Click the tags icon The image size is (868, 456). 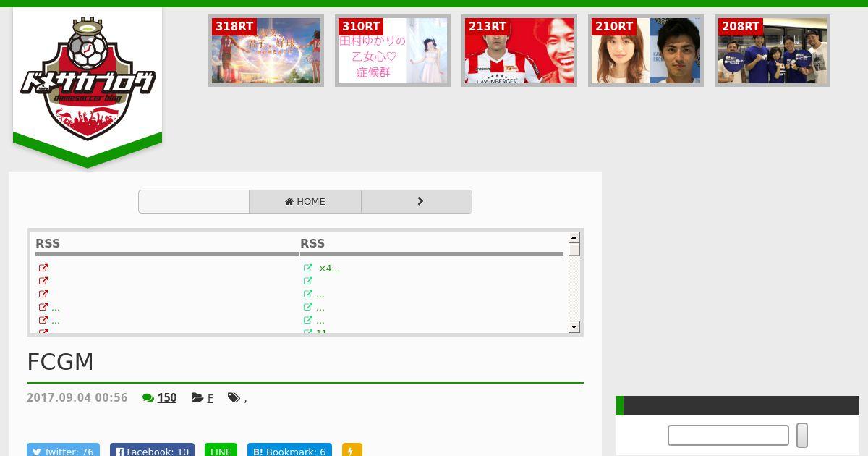click(234, 397)
